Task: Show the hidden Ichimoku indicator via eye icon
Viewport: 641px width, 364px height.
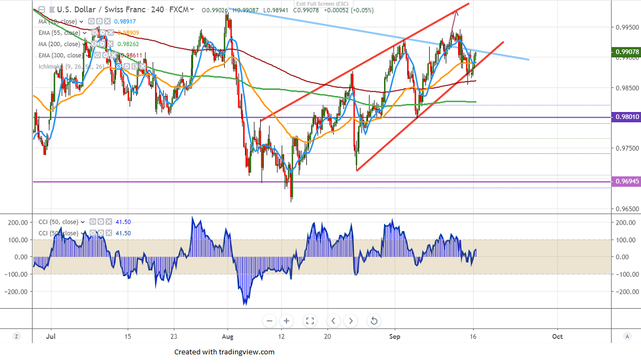Action: 119,66
